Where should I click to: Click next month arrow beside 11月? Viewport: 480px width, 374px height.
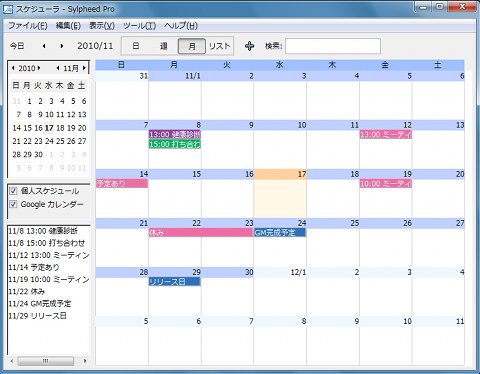(84, 68)
